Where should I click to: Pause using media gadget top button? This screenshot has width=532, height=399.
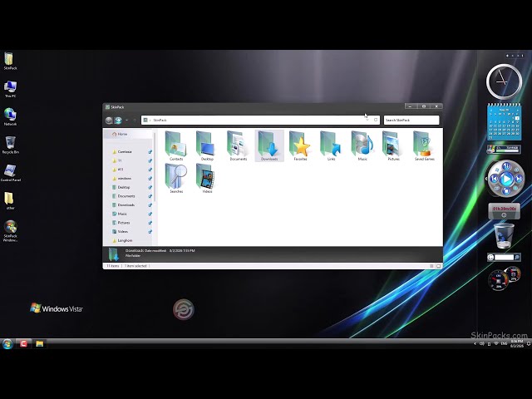(x=506, y=166)
